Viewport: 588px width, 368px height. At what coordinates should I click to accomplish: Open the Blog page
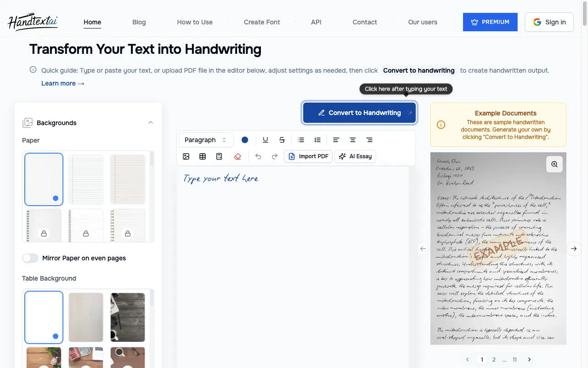coord(139,22)
